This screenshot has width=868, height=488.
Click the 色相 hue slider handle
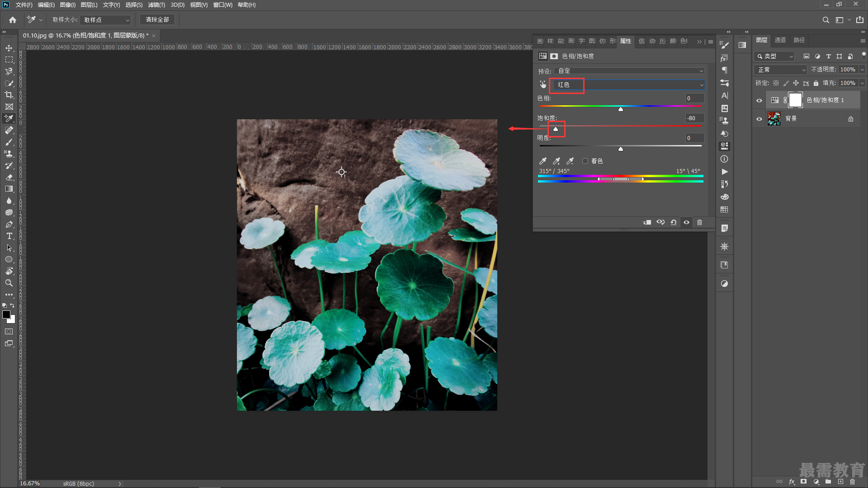(x=621, y=109)
